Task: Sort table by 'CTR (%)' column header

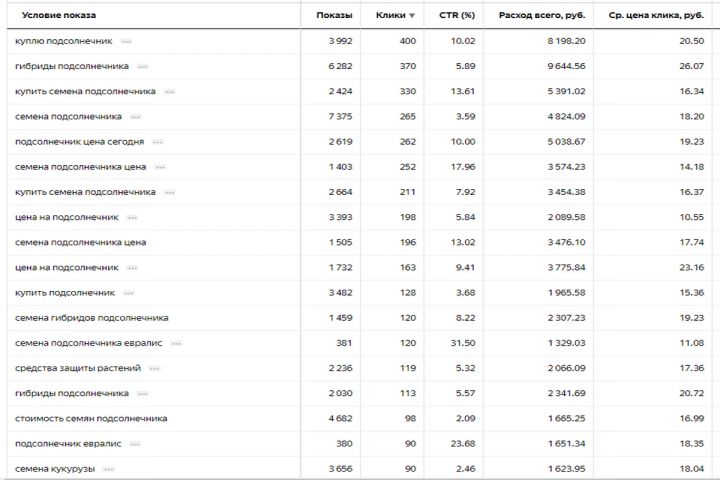Action: 456,15
